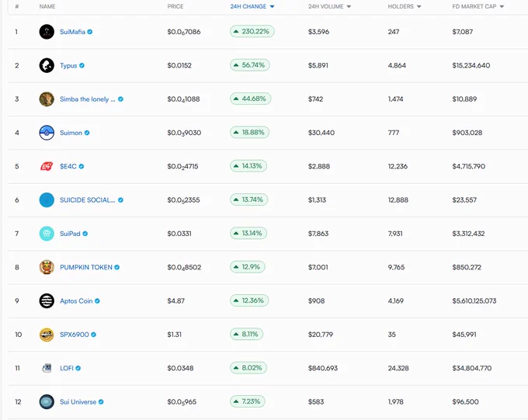
Task: Click verified badge next to PUMPKIN TOKEN
Action: [x=116, y=267]
